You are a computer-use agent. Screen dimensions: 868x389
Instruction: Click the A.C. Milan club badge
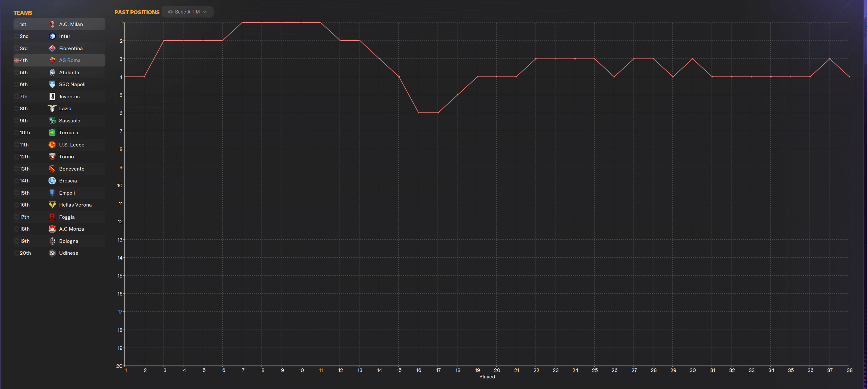coord(52,24)
